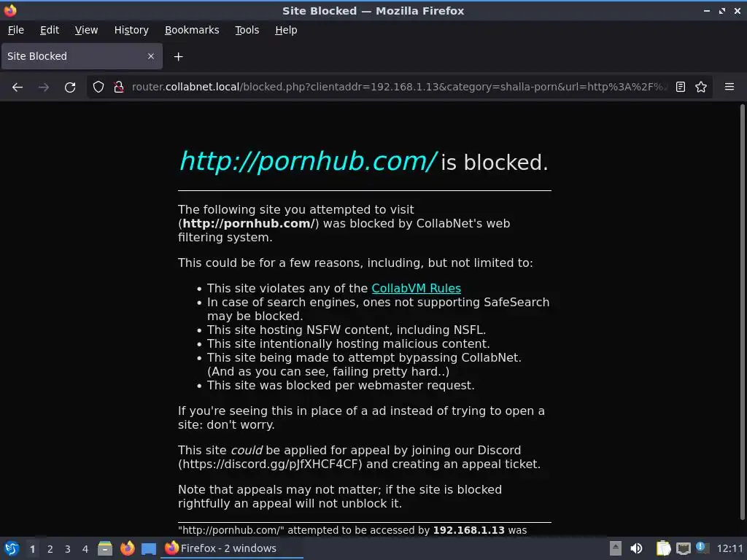Open the History menu
Image resolution: width=747 pixels, height=560 pixels.
pyautogui.click(x=131, y=30)
